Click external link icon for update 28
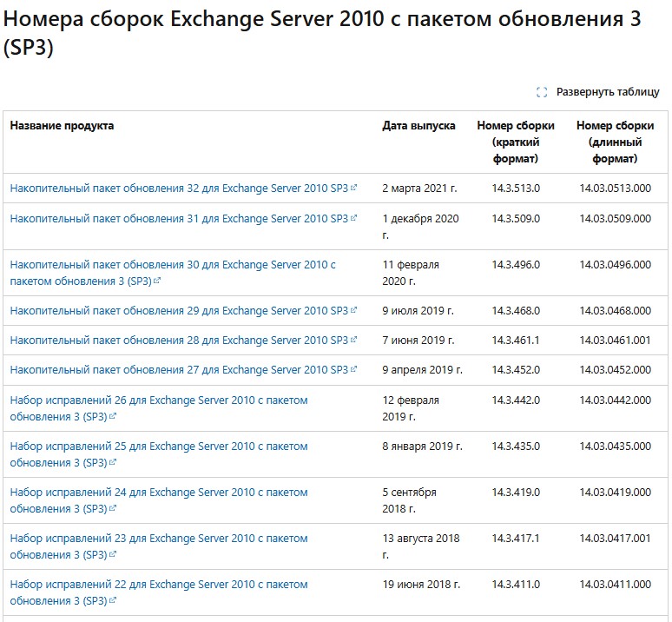The width and height of the screenshot is (672, 622). (354, 341)
